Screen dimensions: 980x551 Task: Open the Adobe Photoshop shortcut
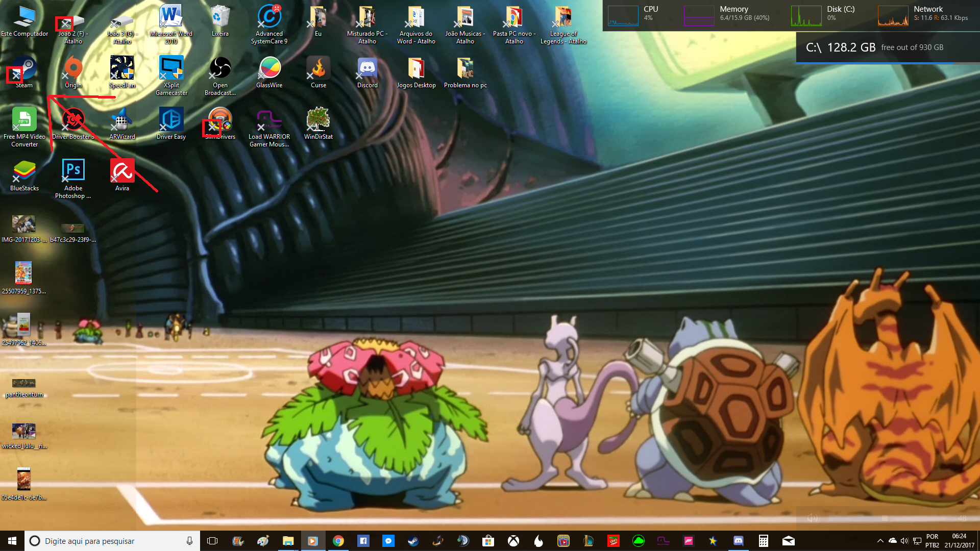click(73, 179)
